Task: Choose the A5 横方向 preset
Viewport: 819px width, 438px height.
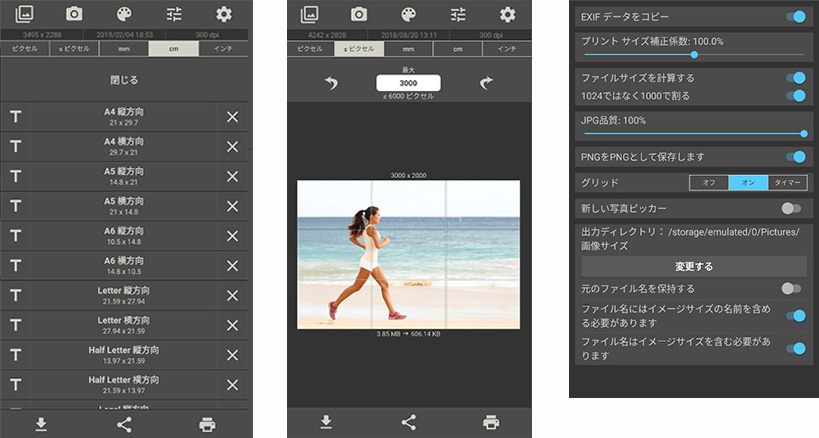Action: (x=124, y=206)
